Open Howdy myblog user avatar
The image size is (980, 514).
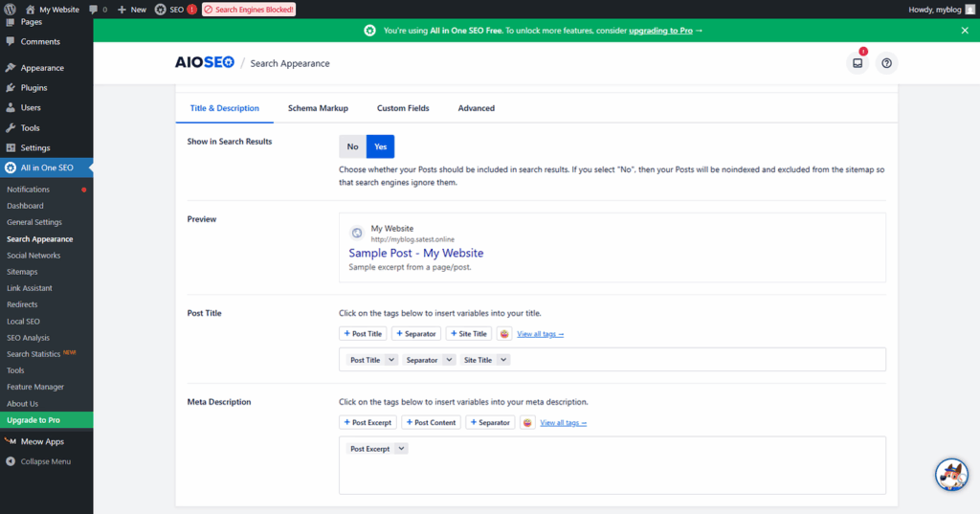tap(970, 10)
